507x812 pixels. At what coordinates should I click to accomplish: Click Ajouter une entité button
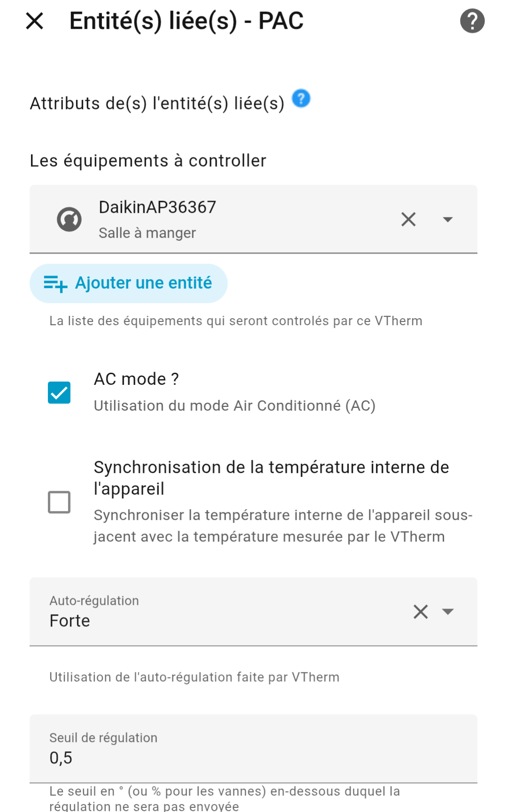point(143,283)
